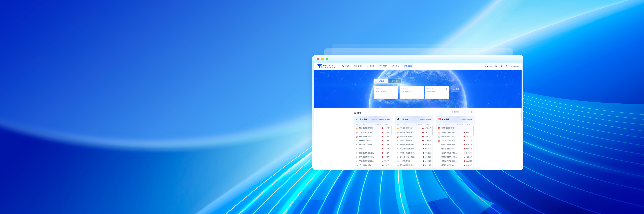Click the blue 搜索 search button

coord(456,89)
